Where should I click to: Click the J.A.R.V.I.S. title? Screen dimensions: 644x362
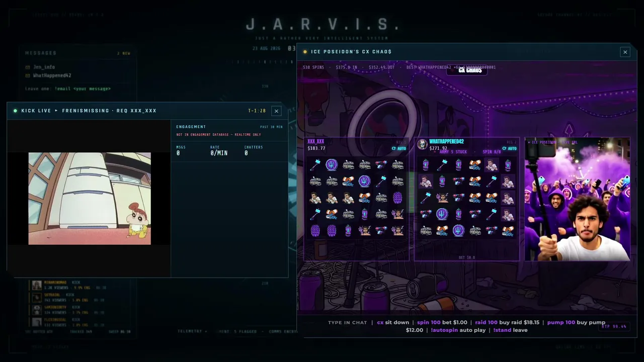click(x=322, y=24)
